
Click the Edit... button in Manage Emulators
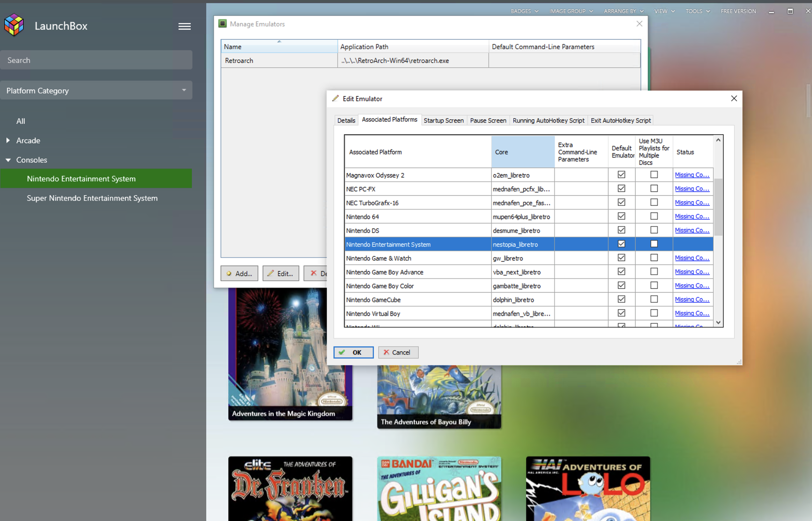click(280, 273)
